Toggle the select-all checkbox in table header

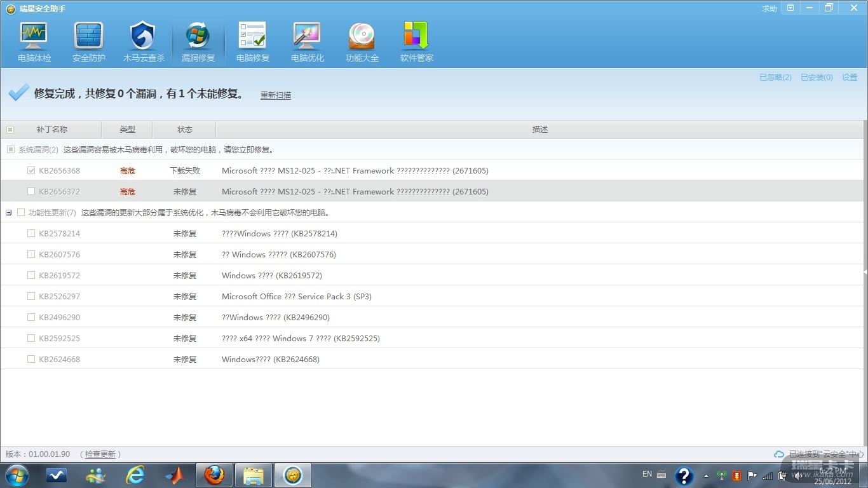[10, 130]
